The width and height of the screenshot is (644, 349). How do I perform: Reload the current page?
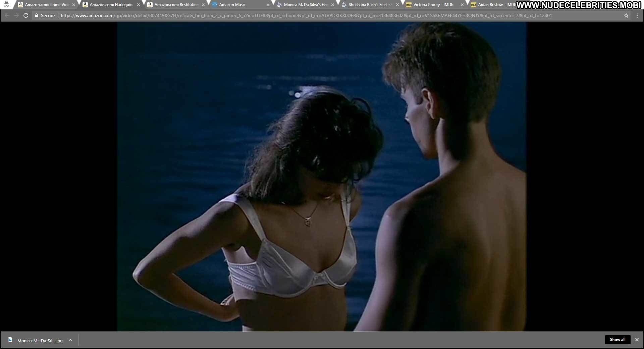click(26, 15)
